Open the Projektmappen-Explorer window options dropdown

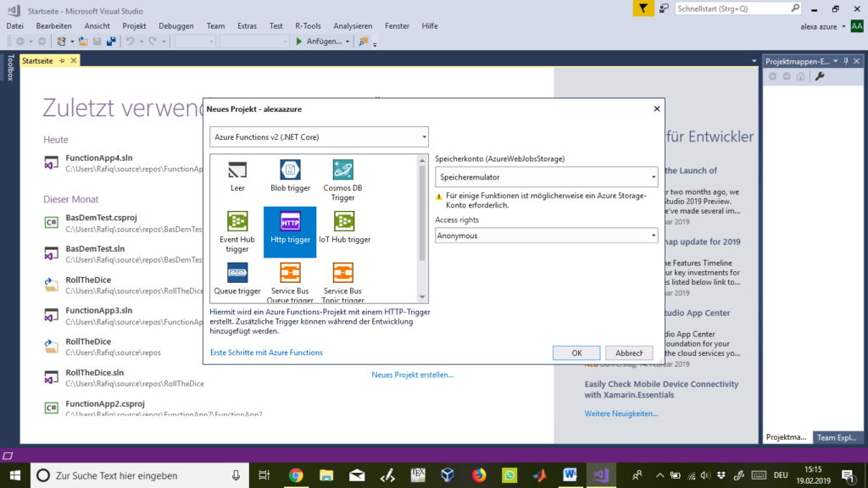pos(836,61)
